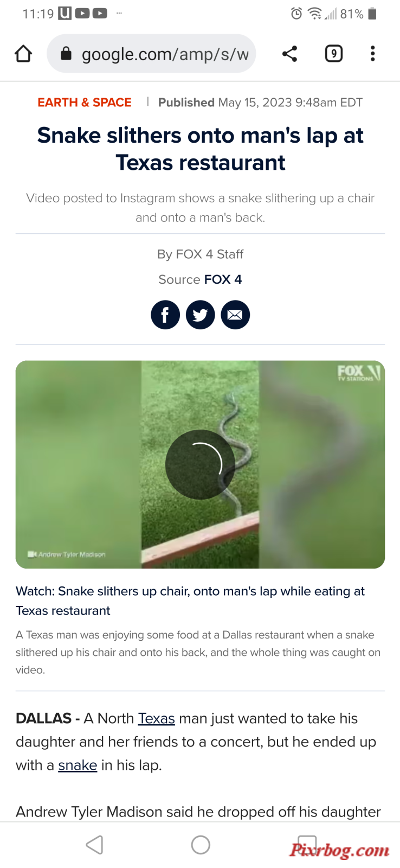This screenshot has width=400, height=868.
Task: Share article via email icon
Action: (x=235, y=315)
